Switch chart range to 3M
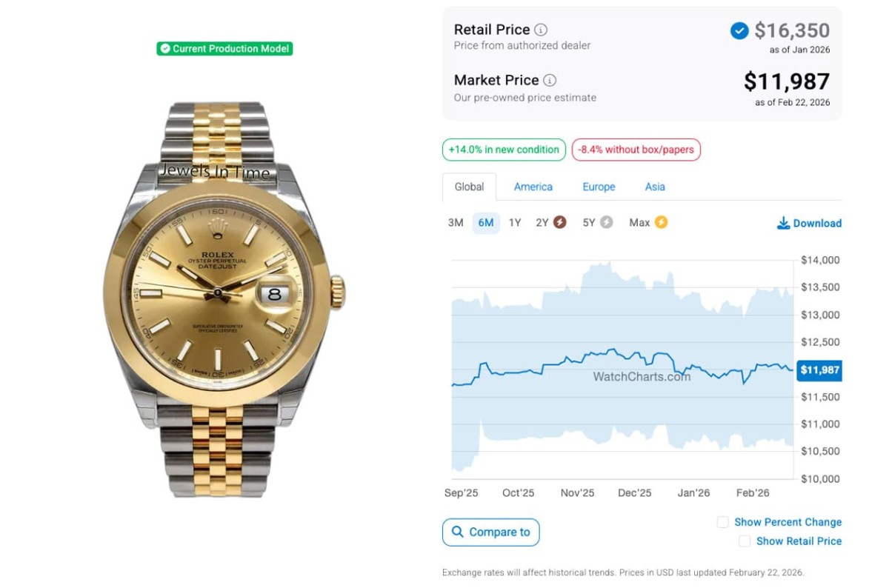The image size is (889, 588). click(456, 223)
